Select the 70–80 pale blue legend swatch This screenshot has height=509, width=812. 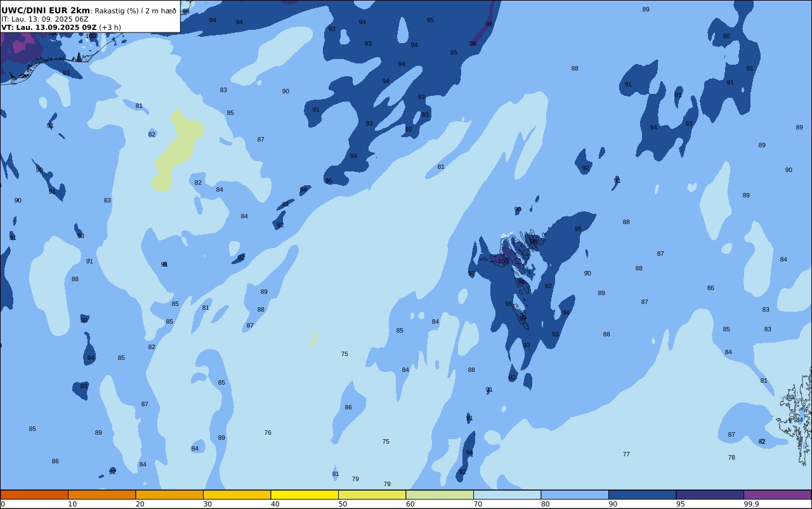tap(507, 494)
